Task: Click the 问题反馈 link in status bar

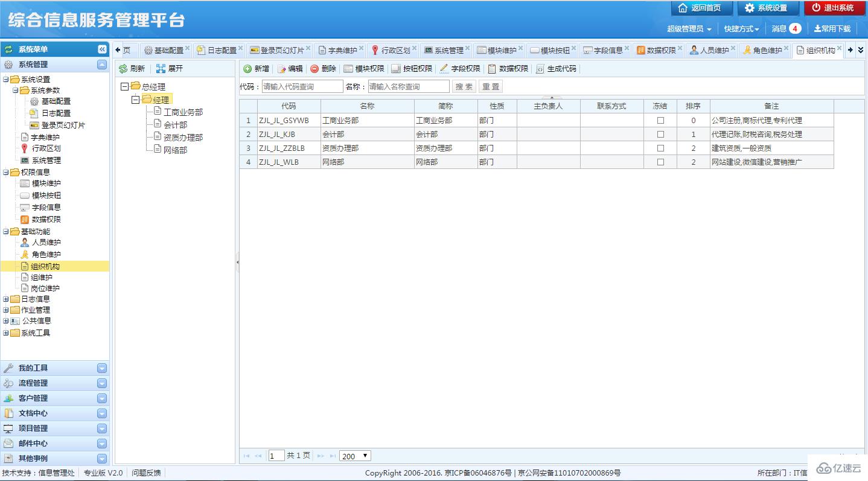Action: 147,473
